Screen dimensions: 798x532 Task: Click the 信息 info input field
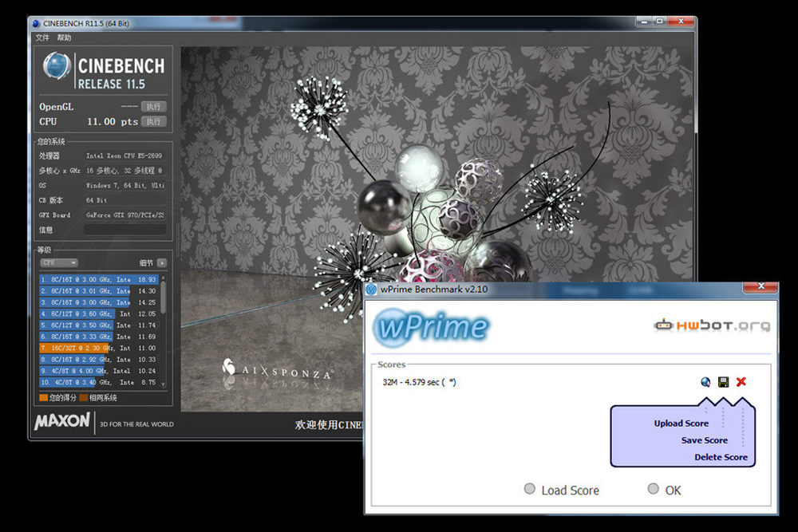(125, 230)
